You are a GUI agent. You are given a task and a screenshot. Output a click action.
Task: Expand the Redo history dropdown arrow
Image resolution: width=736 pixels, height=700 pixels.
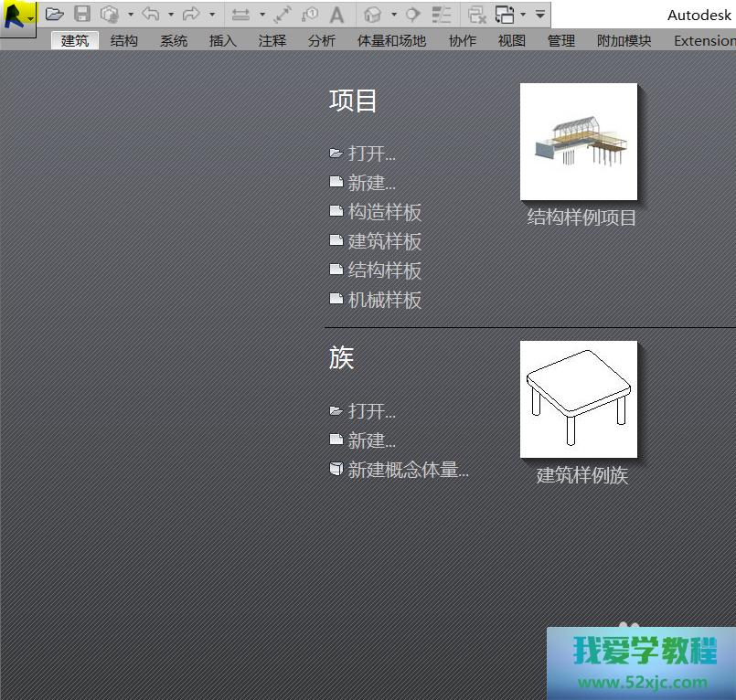212,14
